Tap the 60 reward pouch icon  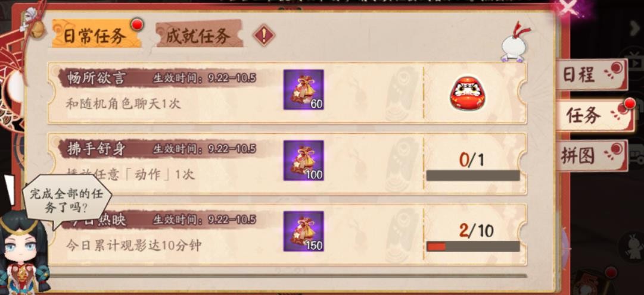[303, 89]
